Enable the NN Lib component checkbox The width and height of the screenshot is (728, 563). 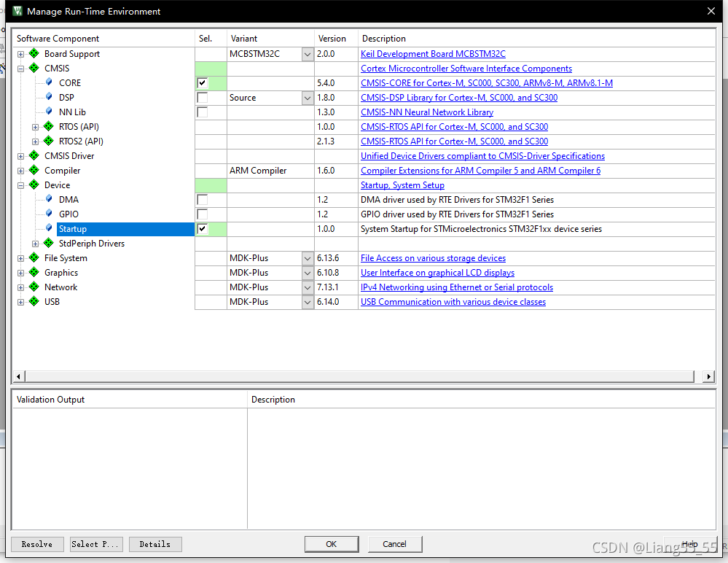[203, 112]
